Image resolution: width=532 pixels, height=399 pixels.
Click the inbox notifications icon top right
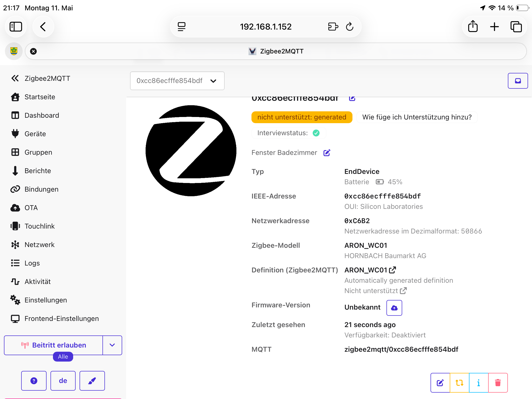pyautogui.click(x=518, y=81)
